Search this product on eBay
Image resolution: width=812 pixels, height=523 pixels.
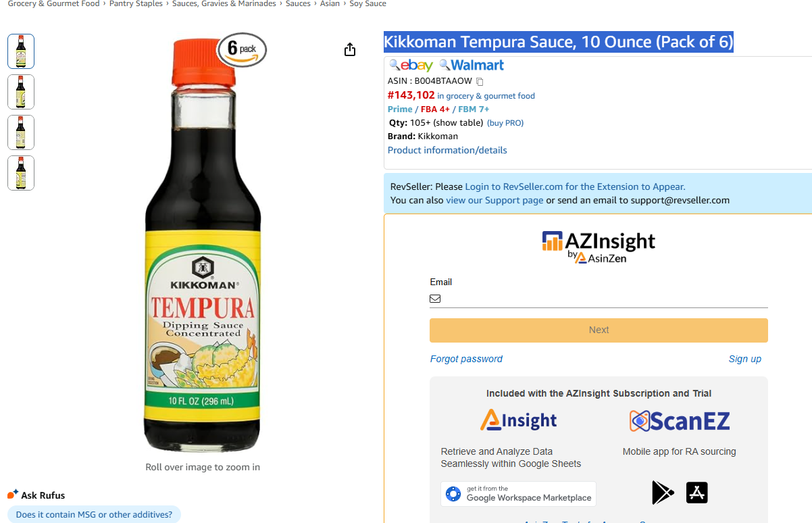[411, 66]
